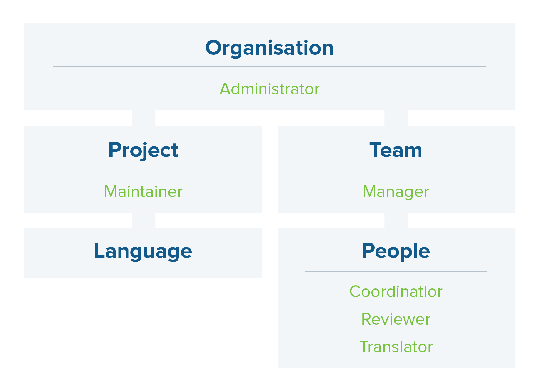Click the empty area below the Language box
This screenshot has width=539, height=392.
pos(143,323)
